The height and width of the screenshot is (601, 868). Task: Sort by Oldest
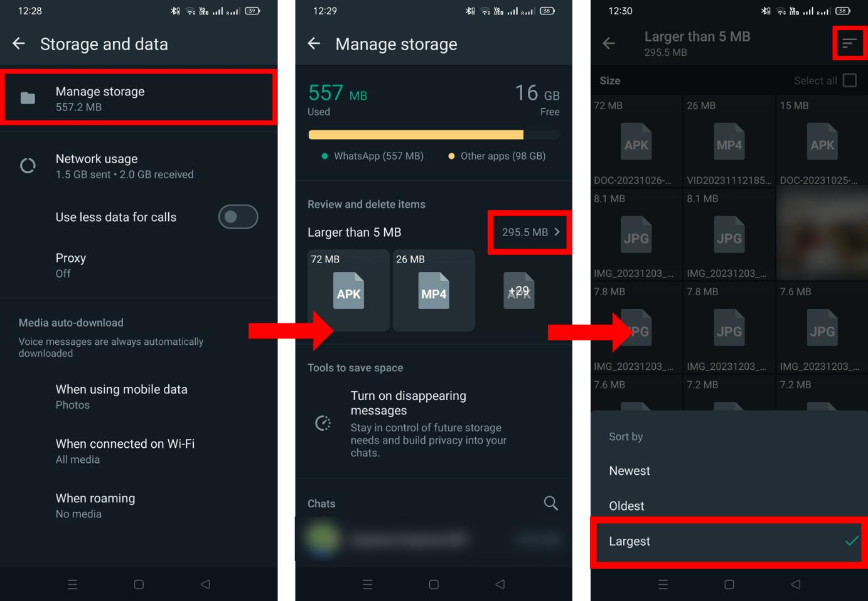tap(626, 506)
